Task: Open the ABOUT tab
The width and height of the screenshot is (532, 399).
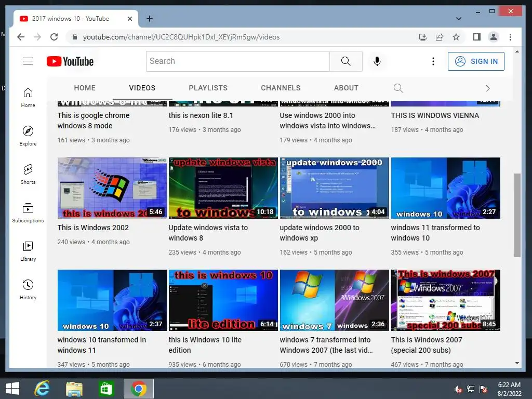Action: pos(346,88)
